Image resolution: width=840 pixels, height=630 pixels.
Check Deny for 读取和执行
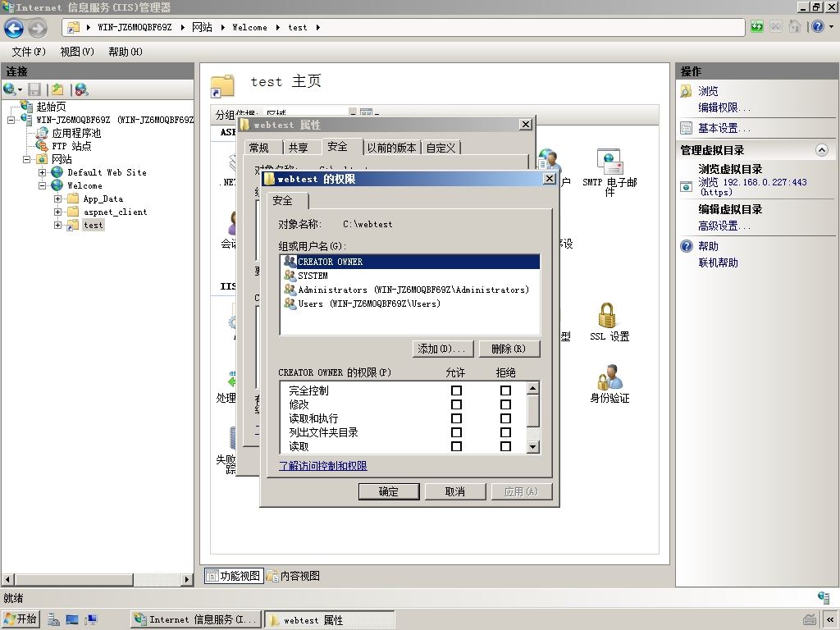tap(505, 418)
